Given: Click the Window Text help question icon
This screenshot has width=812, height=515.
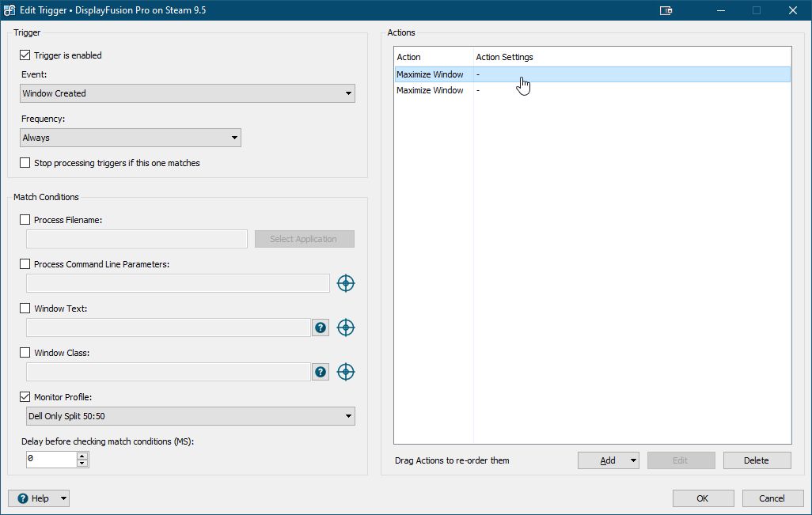Looking at the screenshot, I should pyautogui.click(x=321, y=328).
